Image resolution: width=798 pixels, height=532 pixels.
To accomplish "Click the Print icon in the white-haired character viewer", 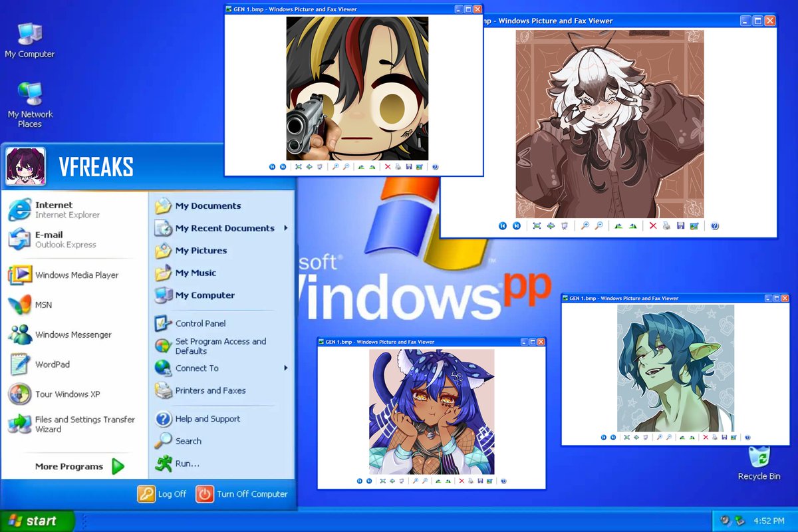I will click(666, 226).
